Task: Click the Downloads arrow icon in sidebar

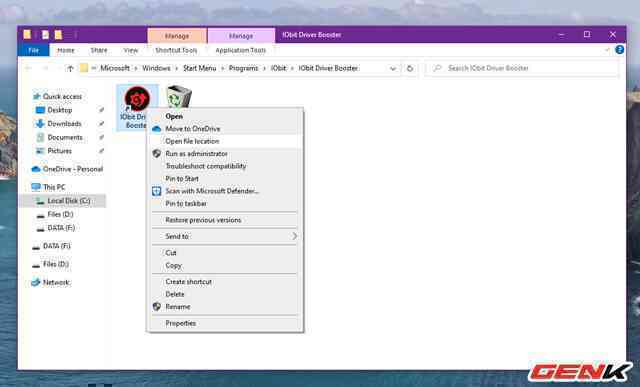Action: coord(40,124)
